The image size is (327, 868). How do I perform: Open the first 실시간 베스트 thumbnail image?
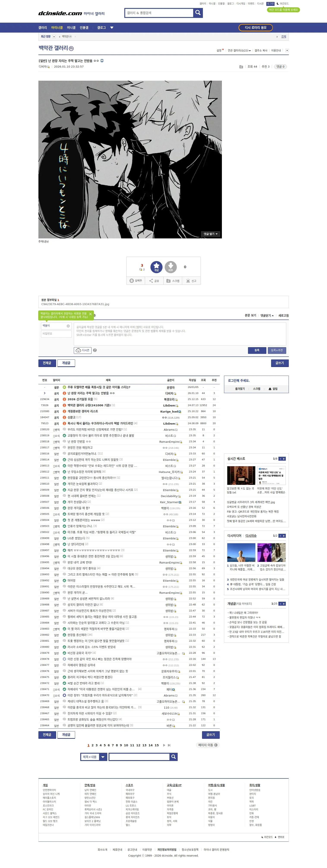click(x=241, y=476)
